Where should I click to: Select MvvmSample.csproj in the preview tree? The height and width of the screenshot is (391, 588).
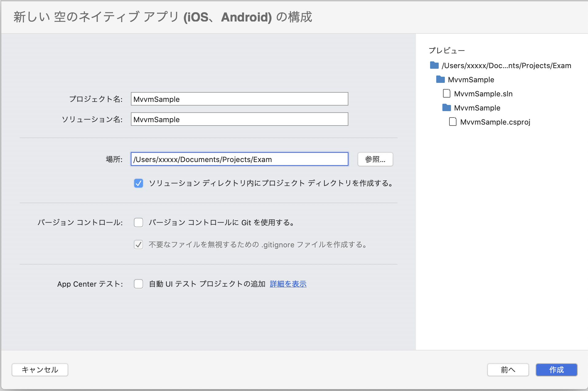[x=495, y=122]
